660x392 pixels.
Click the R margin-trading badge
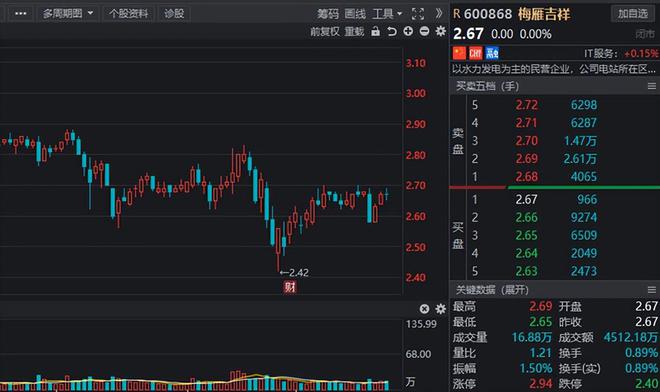pos(457,14)
